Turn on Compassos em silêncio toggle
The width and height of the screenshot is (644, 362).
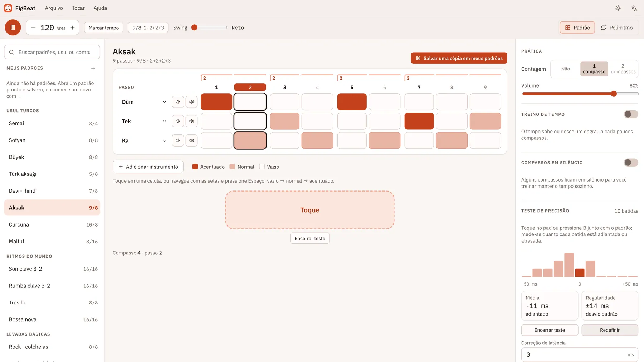coord(631,163)
